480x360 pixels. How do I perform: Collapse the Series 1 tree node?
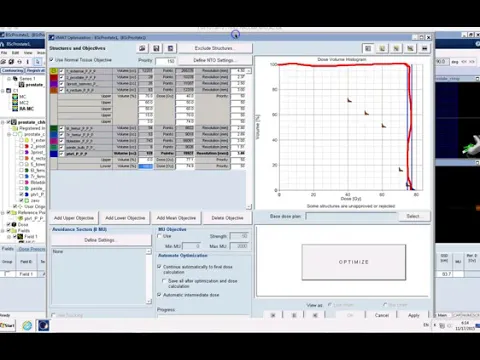click(9, 79)
